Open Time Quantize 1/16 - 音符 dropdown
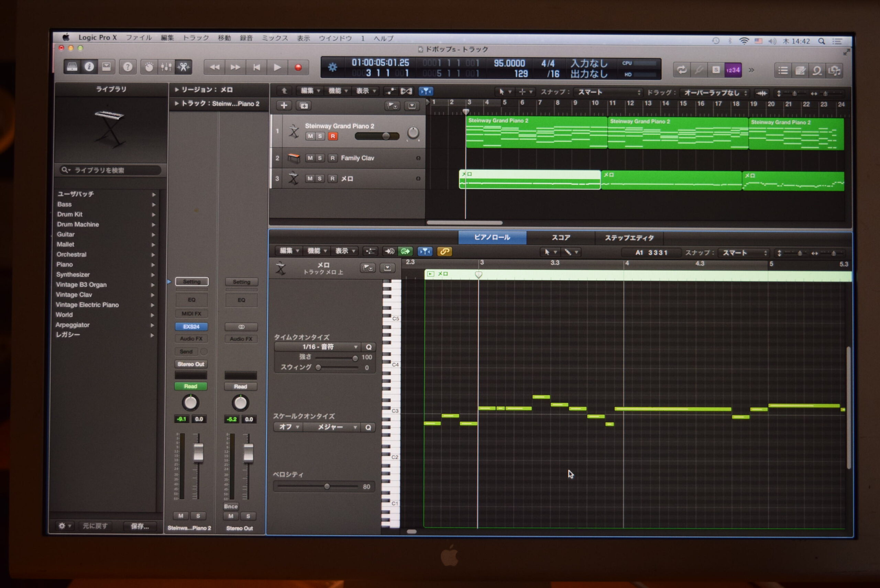The image size is (880, 588). (x=318, y=347)
